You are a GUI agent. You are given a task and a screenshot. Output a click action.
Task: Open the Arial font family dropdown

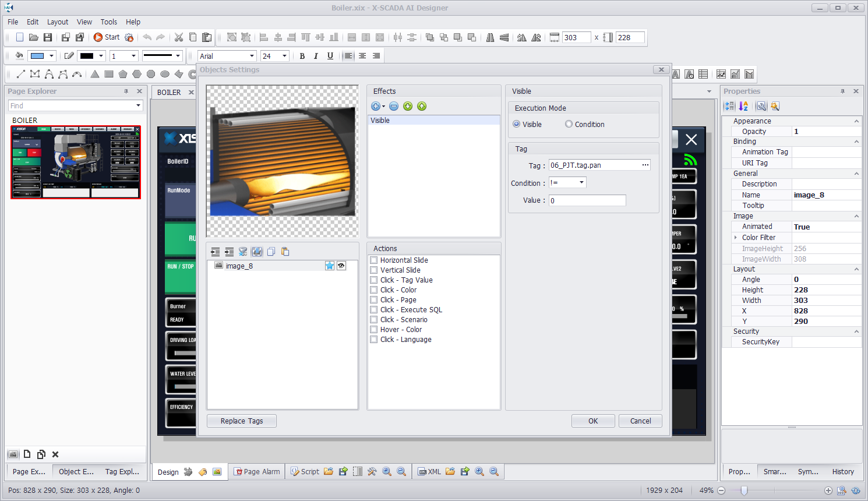tap(252, 56)
